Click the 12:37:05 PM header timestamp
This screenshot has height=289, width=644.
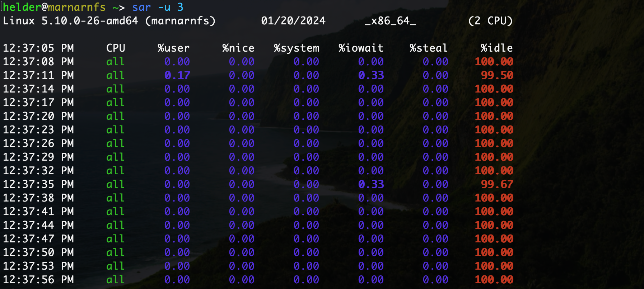[38, 48]
